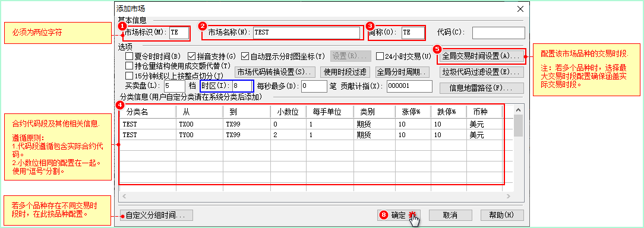Click the 取消 button

pos(450,215)
